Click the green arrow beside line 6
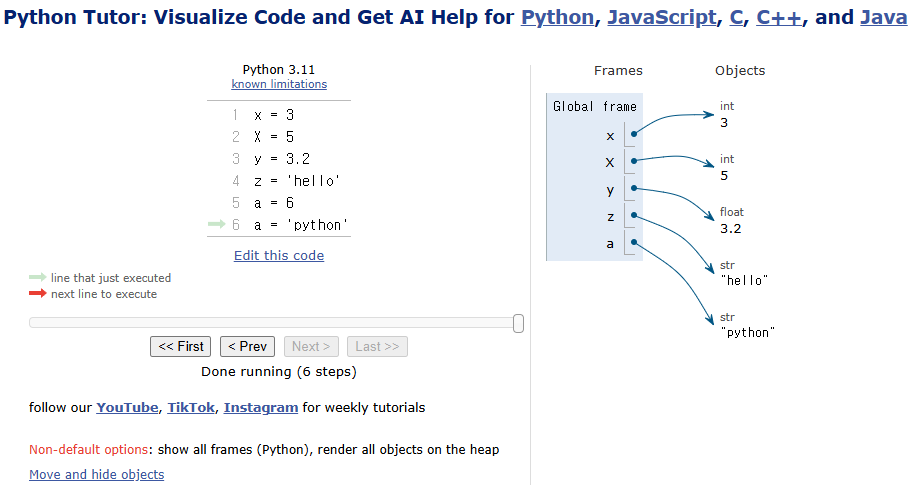 click(x=217, y=224)
